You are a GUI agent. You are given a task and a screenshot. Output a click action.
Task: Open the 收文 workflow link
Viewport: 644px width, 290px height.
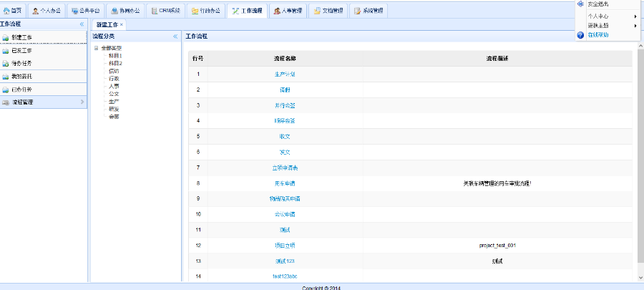tap(285, 136)
